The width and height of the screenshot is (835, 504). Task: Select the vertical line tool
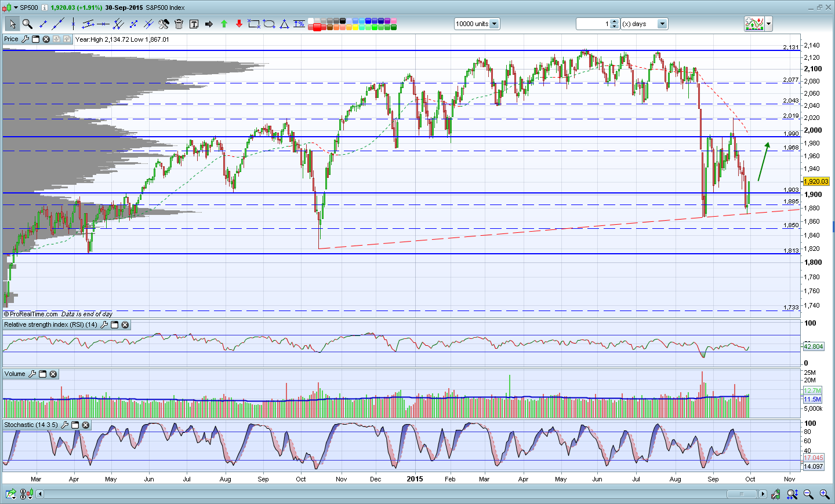coord(73,24)
